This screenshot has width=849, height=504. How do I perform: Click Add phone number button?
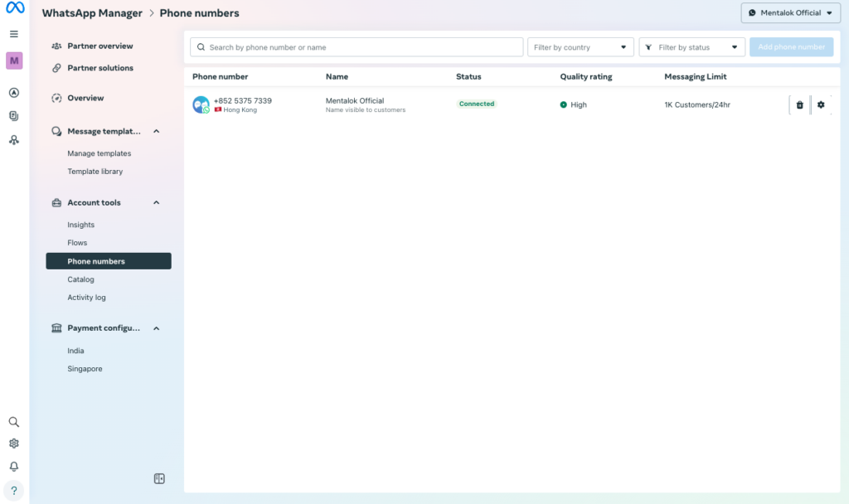(791, 47)
